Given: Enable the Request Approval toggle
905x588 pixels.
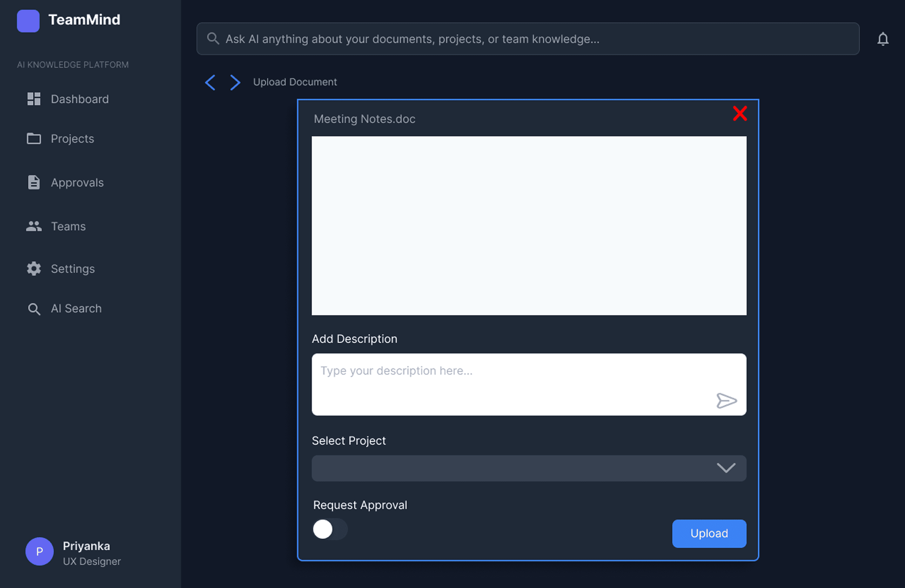Looking at the screenshot, I should click(330, 529).
